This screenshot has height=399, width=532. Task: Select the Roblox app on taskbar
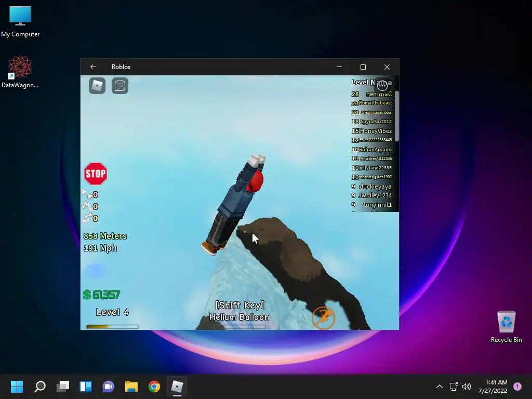(177, 387)
